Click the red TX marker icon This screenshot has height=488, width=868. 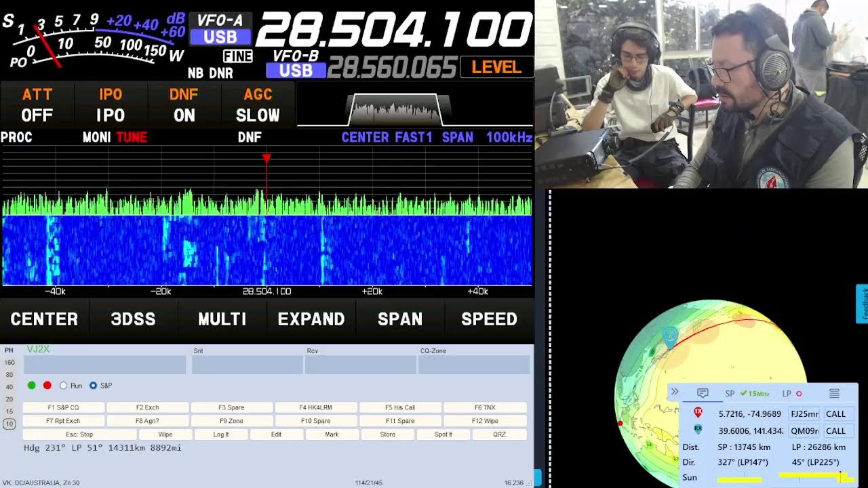(x=698, y=413)
